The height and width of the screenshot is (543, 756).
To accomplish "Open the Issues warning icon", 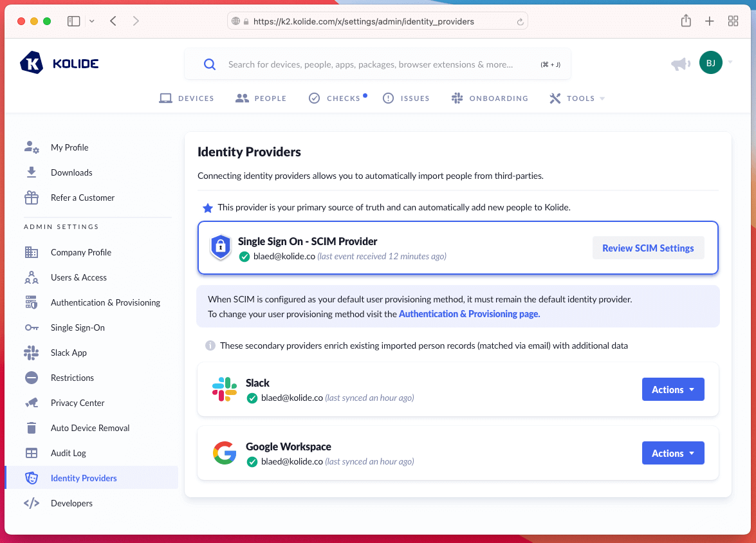I will click(x=388, y=98).
